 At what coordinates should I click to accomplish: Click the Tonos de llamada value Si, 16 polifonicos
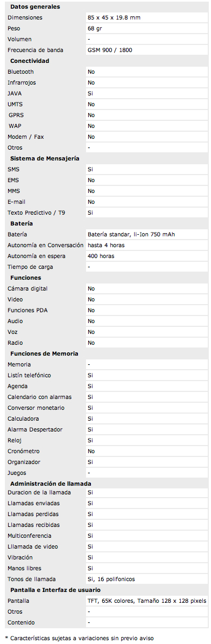111,579
